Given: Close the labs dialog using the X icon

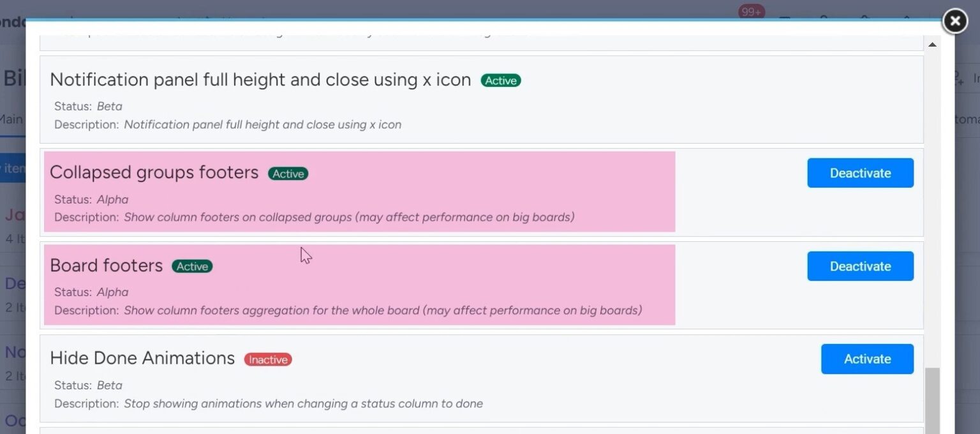Looking at the screenshot, I should [954, 21].
